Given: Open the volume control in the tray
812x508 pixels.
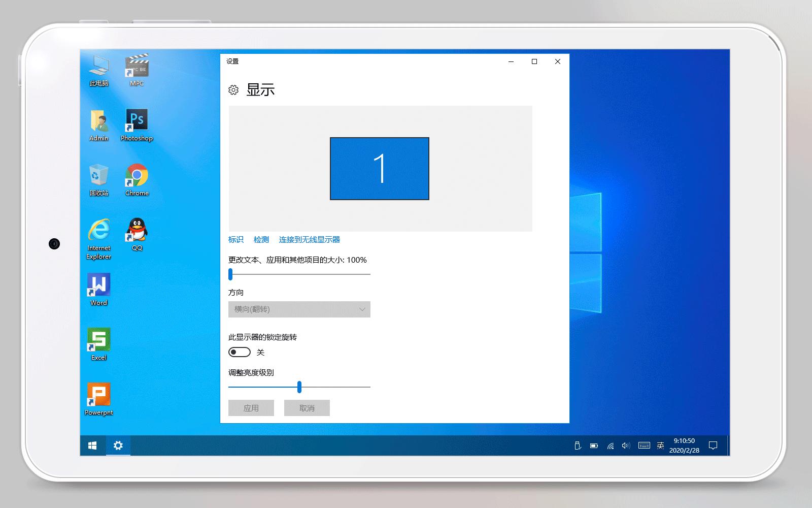Looking at the screenshot, I should coord(625,446).
